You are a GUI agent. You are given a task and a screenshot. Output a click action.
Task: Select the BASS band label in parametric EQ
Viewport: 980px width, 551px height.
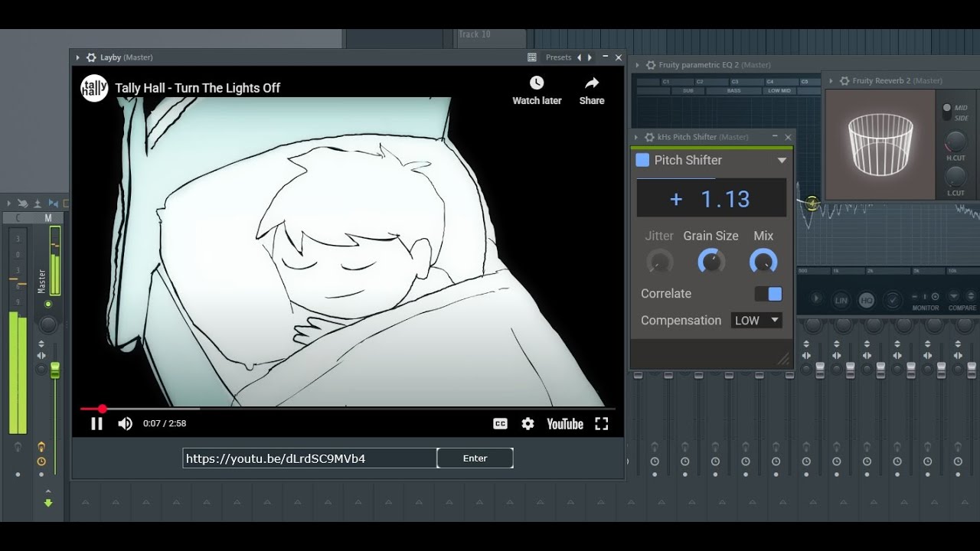tap(733, 91)
